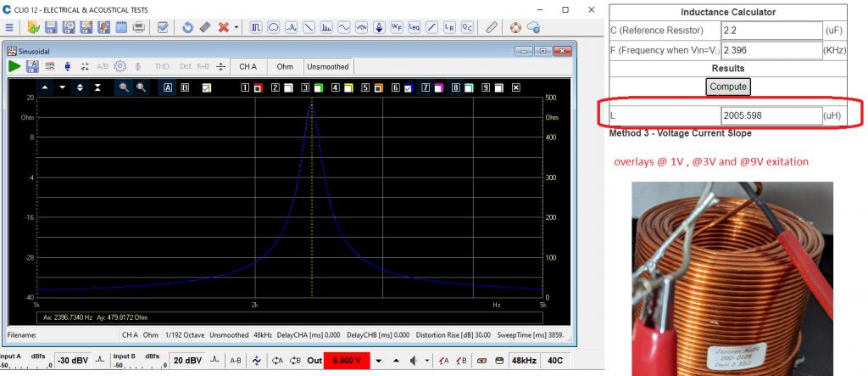Toggle overlay 4 yellow checkbox

coord(348,88)
